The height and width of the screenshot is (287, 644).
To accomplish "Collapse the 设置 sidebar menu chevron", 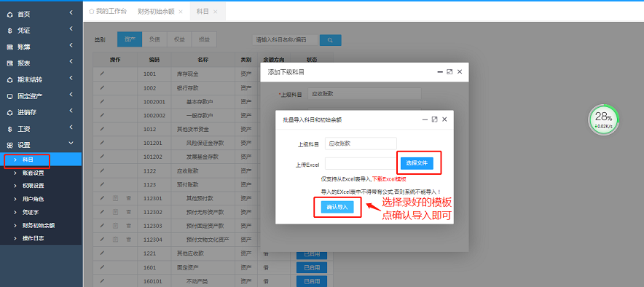I will point(71,143).
